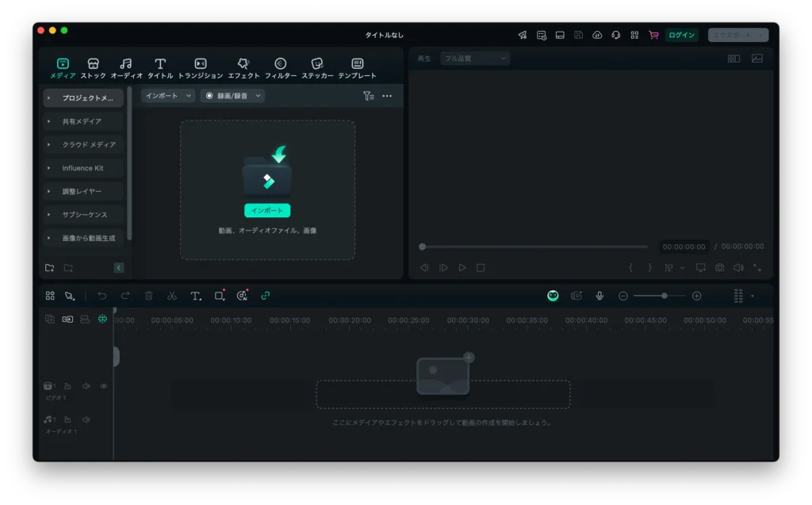Mute the オーディオ 1 track speaker

tap(86, 419)
